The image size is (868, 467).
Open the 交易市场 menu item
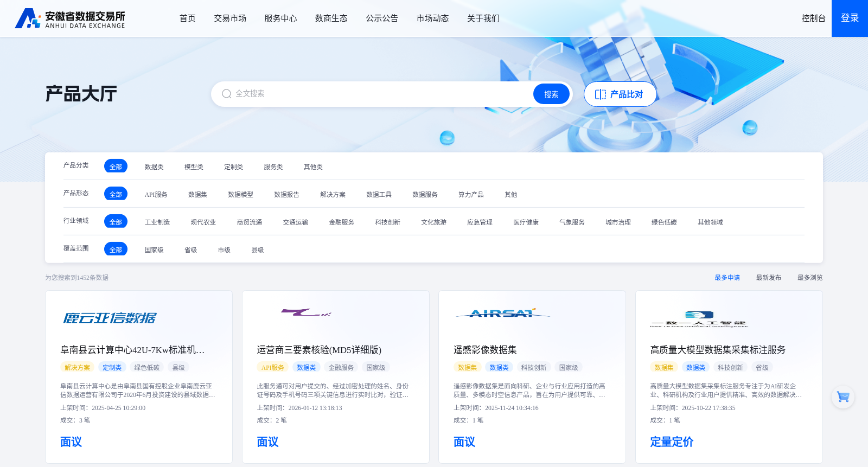click(x=230, y=18)
